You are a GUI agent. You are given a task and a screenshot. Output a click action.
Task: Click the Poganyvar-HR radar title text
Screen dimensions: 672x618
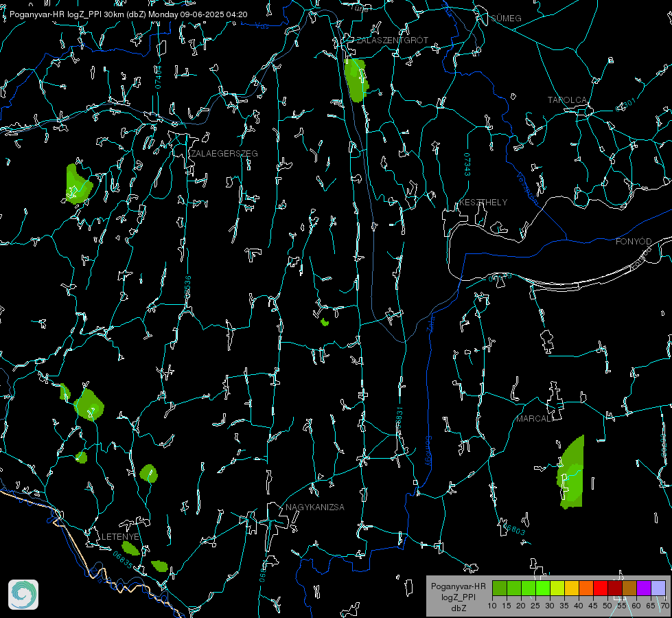(x=128, y=14)
